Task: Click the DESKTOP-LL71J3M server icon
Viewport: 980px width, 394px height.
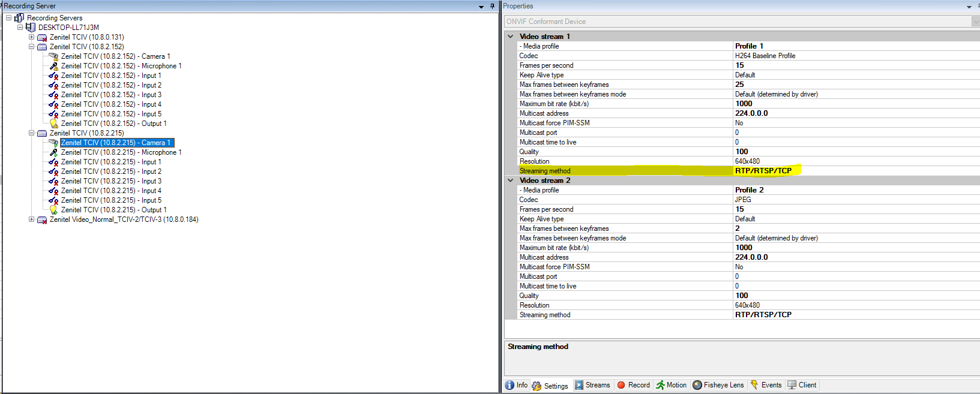Action: point(31,28)
